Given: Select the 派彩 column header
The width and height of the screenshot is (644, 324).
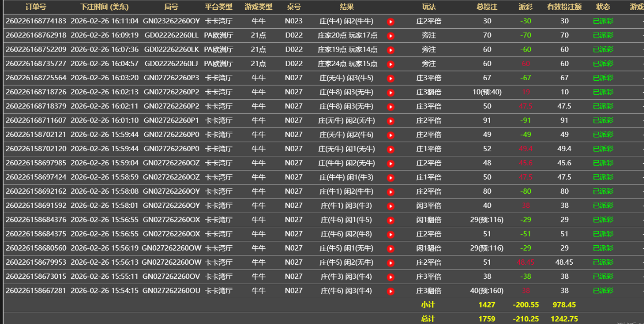Looking at the screenshot, I should pyautogui.click(x=525, y=7).
